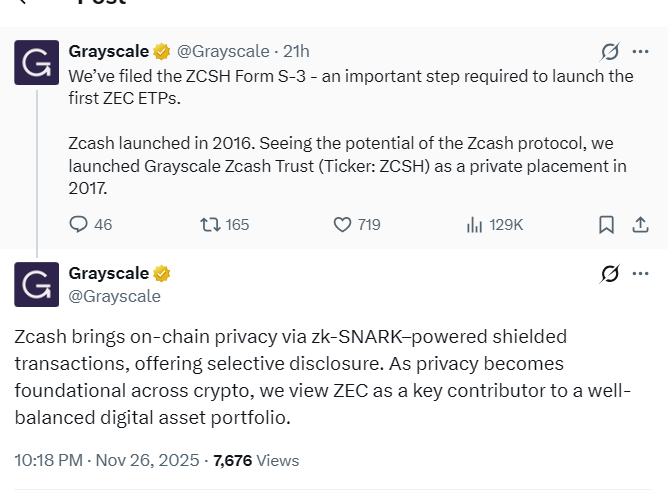Open the 21h timestamp link
The width and height of the screenshot is (668, 492).
(297, 51)
